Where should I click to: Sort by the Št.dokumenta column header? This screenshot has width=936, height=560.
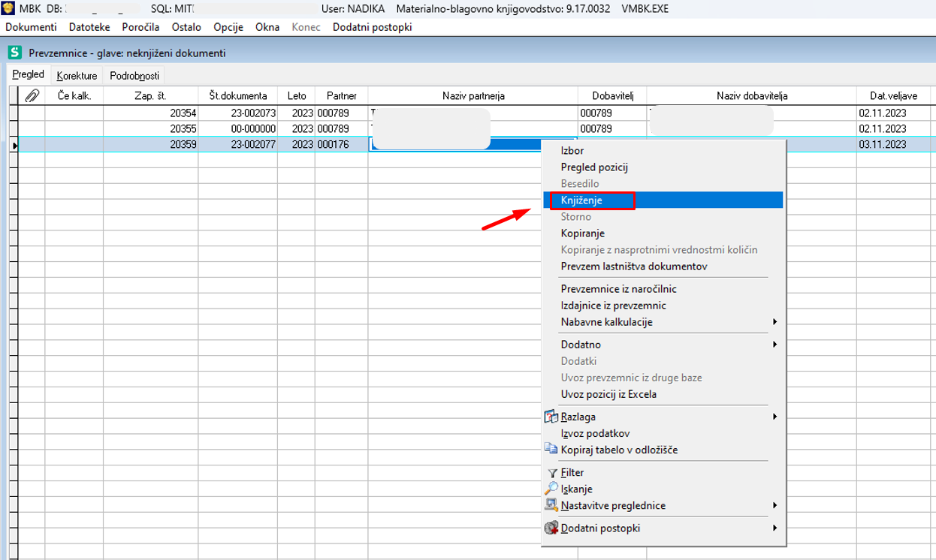(x=237, y=95)
